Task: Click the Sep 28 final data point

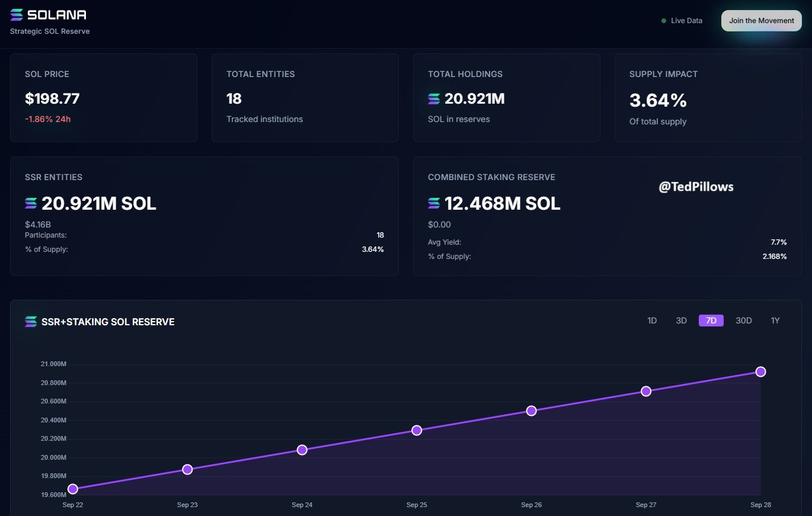Action: (x=760, y=371)
